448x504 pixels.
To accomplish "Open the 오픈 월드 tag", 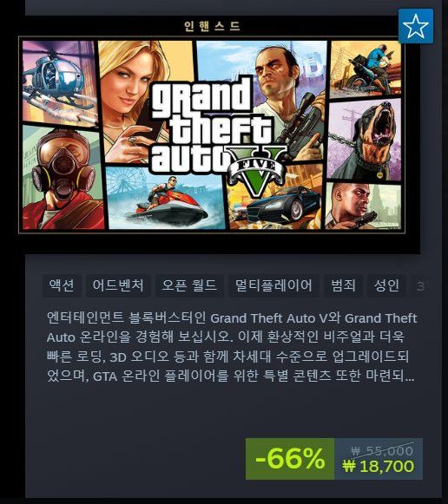I will coord(189,285).
